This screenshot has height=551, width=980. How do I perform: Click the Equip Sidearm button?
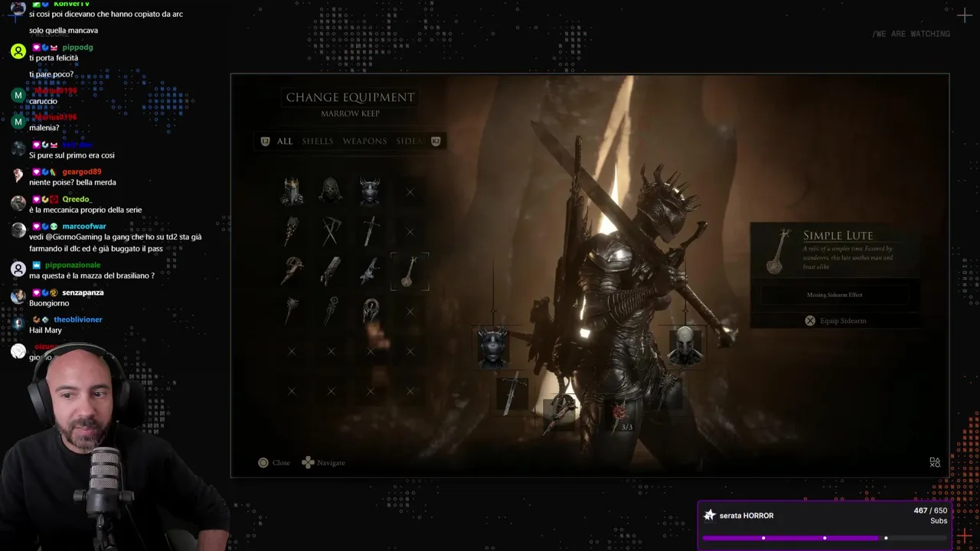click(x=835, y=321)
